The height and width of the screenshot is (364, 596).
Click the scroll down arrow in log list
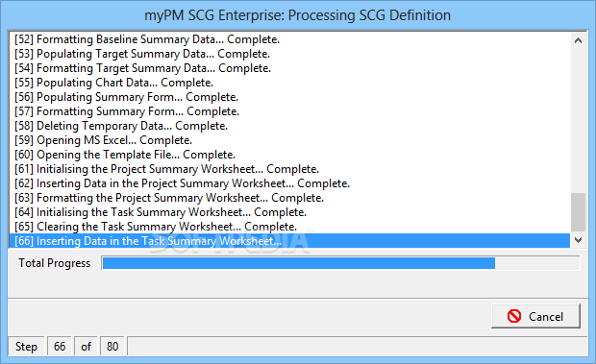click(x=578, y=239)
